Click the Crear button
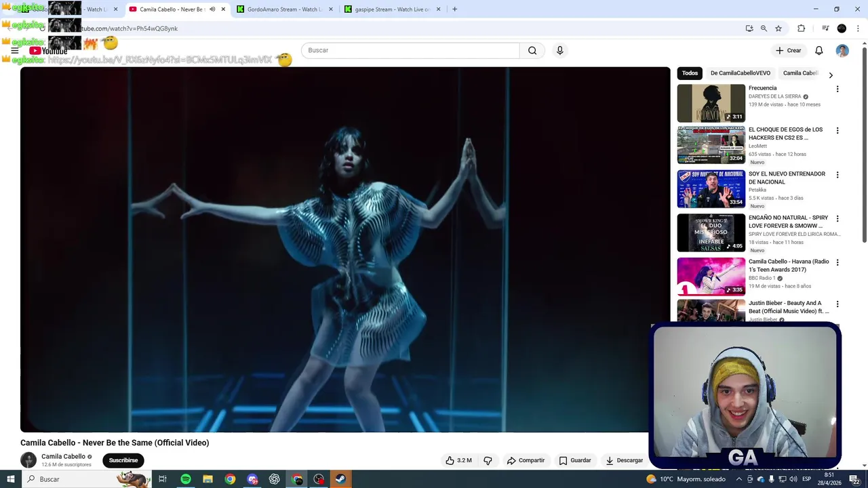The width and height of the screenshot is (868, 488). [789, 50]
